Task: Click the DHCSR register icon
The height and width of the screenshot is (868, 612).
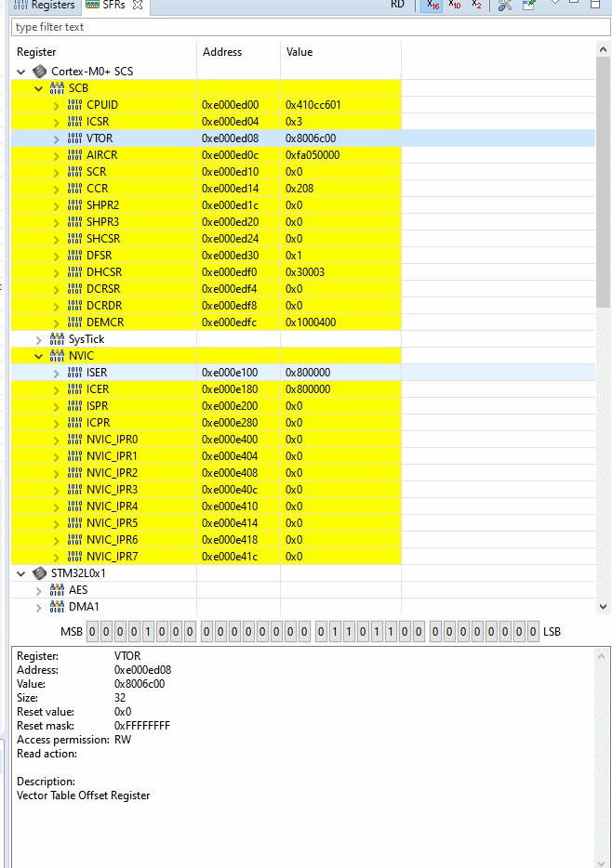Action: pos(74,271)
